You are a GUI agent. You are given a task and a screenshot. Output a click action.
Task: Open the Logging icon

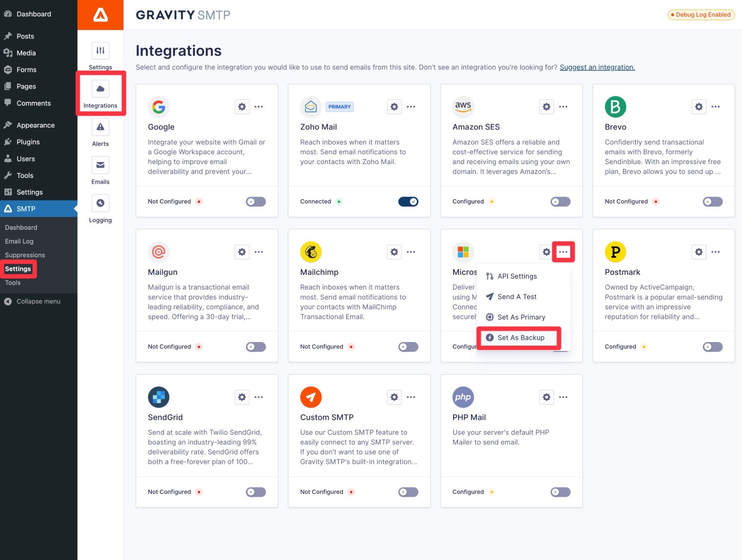(100, 203)
